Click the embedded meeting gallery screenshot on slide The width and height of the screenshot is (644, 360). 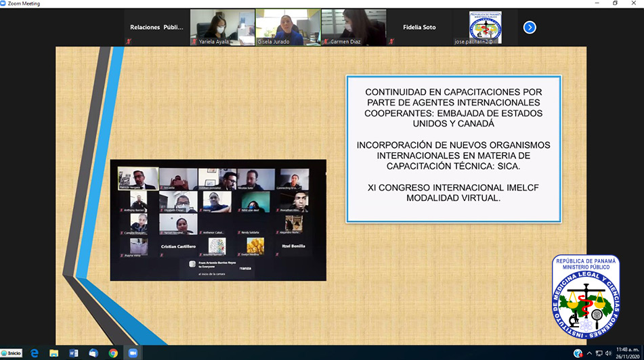pos(218,220)
